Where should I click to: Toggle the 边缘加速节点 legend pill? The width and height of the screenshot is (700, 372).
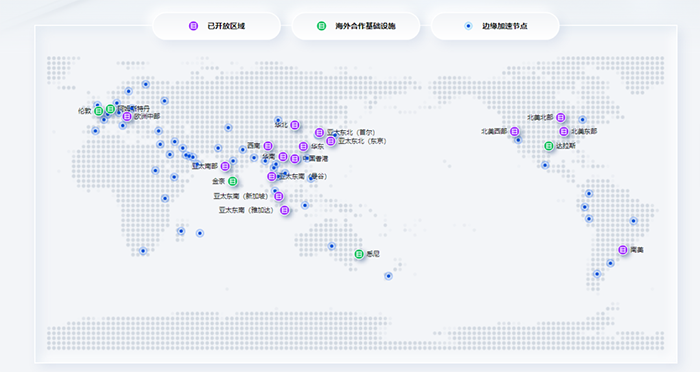click(x=495, y=26)
